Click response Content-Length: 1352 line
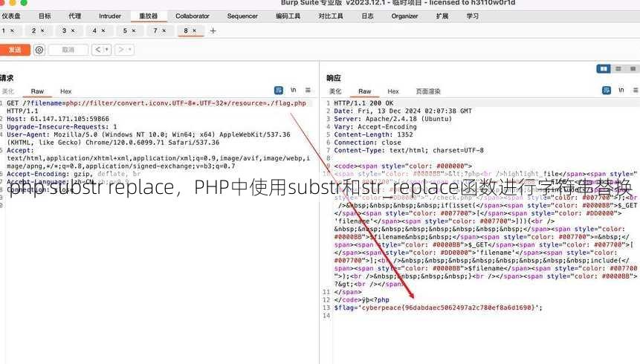The height and width of the screenshot is (364, 640). (x=373, y=134)
